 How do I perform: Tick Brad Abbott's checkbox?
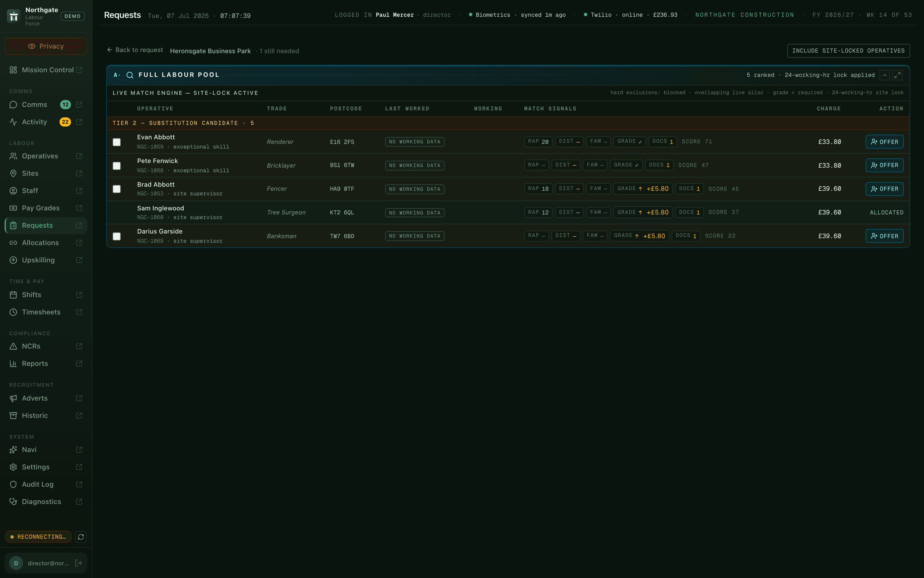point(117,189)
